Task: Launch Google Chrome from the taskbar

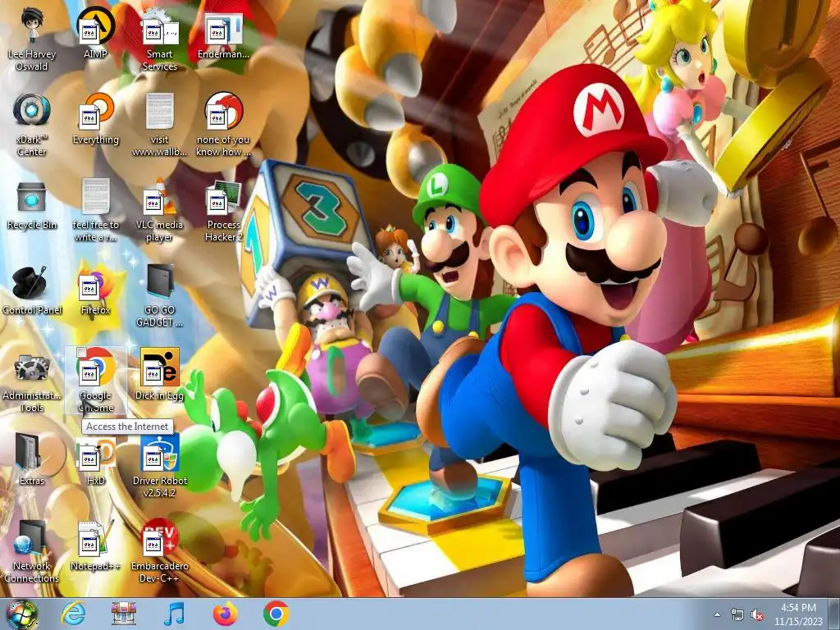Action: click(276, 614)
